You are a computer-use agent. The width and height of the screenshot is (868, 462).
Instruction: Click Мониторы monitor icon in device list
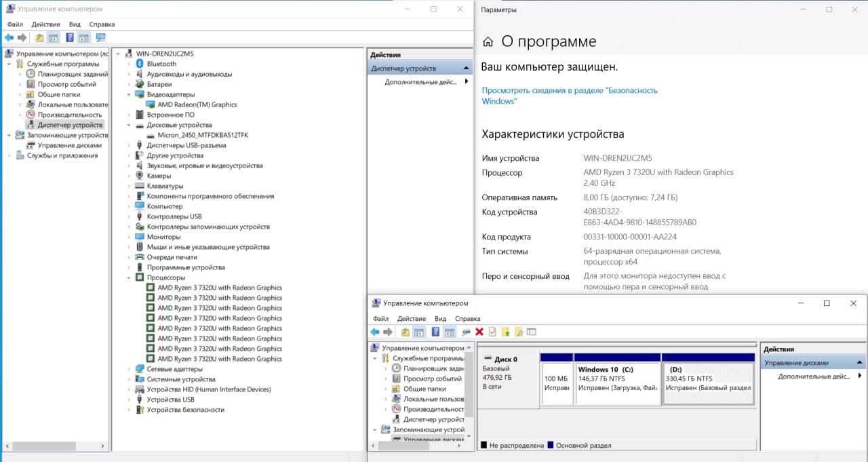point(140,237)
